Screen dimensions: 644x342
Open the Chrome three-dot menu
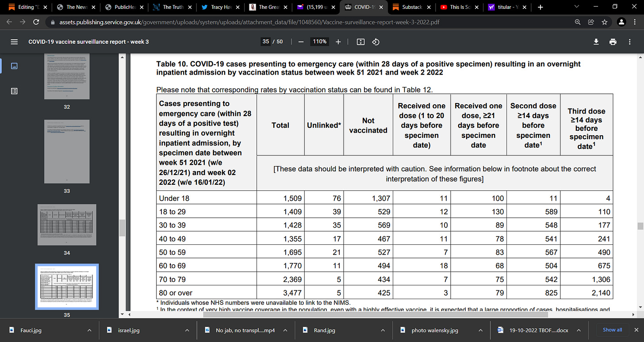pyautogui.click(x=635, y=22)
